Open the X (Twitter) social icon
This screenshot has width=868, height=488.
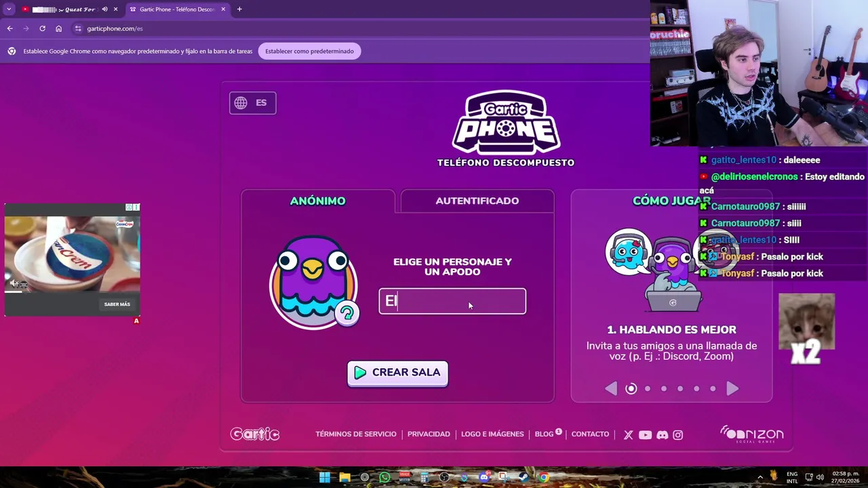(628, 435)
